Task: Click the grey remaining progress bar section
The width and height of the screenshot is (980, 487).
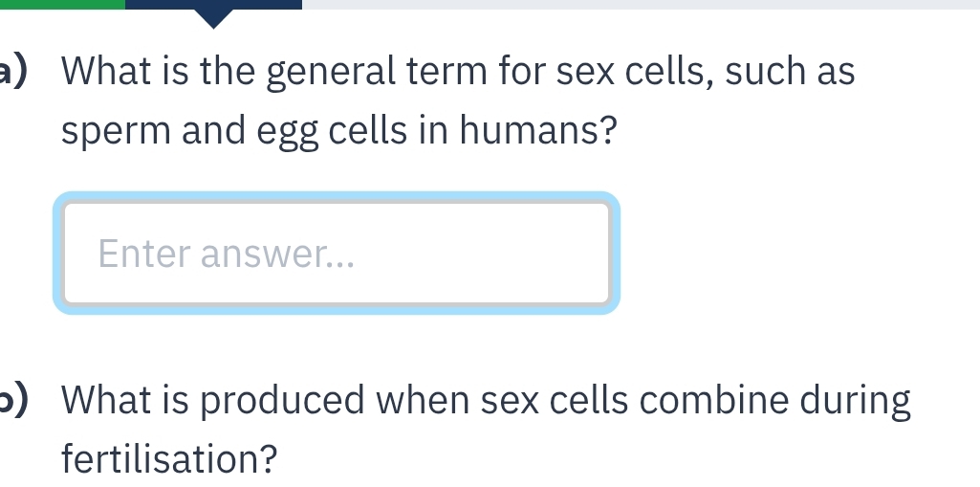Action: point(641,4)
